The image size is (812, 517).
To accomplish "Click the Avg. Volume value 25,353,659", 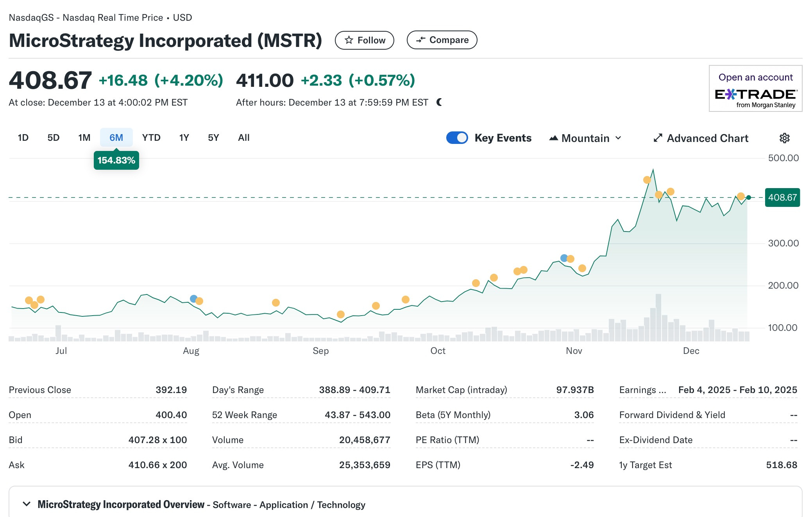I will [x=365, y=465].
